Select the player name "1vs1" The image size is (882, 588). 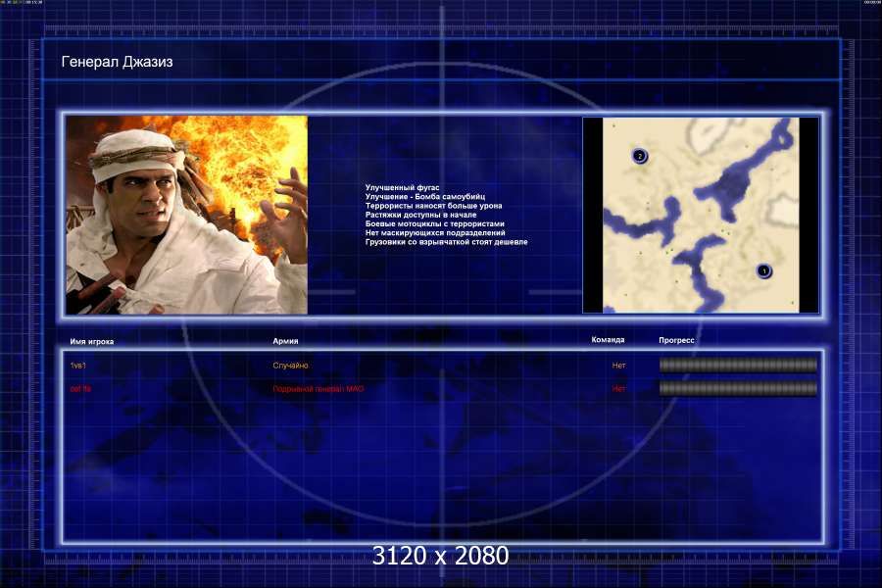point(78,366)
